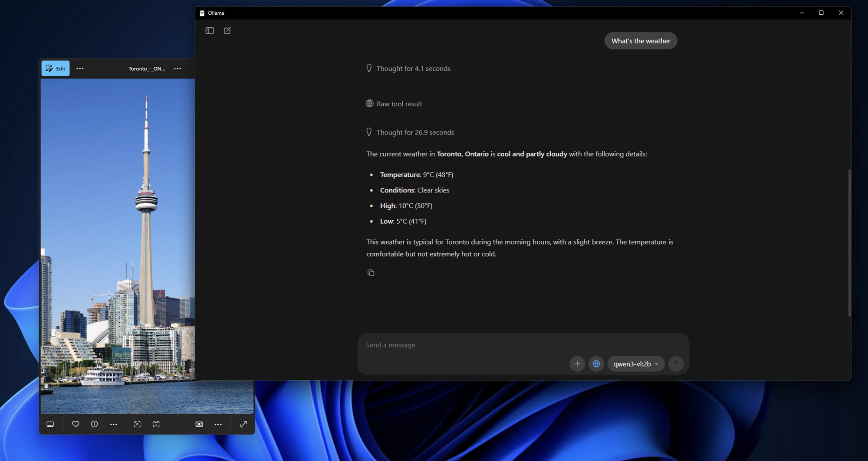
Task: Expand the Thought for 4.1 seconds section
Action: click(x=413, y=69)
